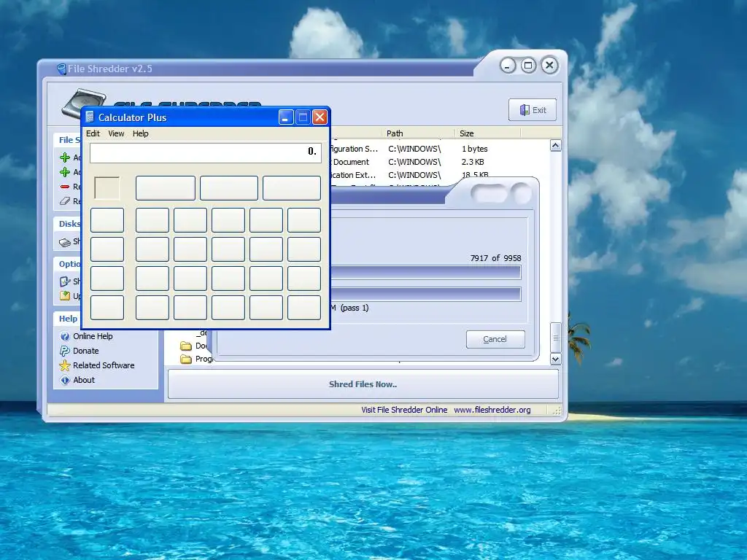Click the '7917 of 9958' progress counter
The image size is (747, 560).
coord(495,258)
